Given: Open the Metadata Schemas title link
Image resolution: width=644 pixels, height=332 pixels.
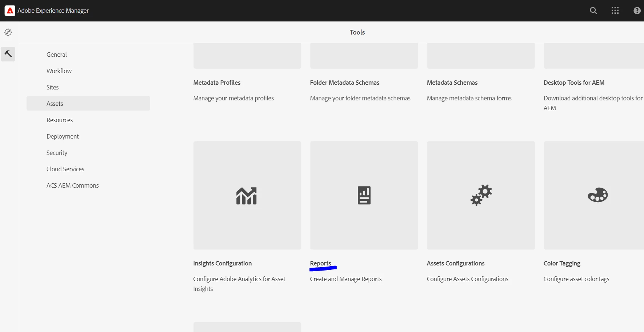Looking at the screenshot, I should (x=452, y=83).
